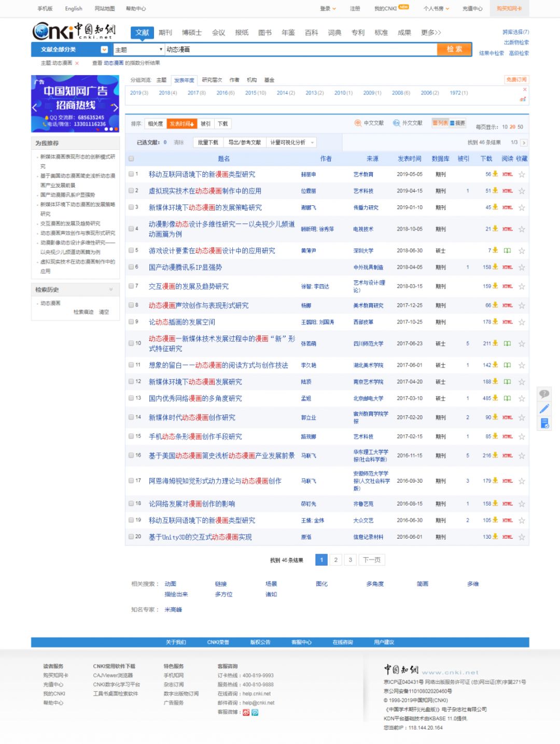Favorite row 3 article using star icon
Image resolution: width=560 pixels, height=744 pixels.
[522, 207]
